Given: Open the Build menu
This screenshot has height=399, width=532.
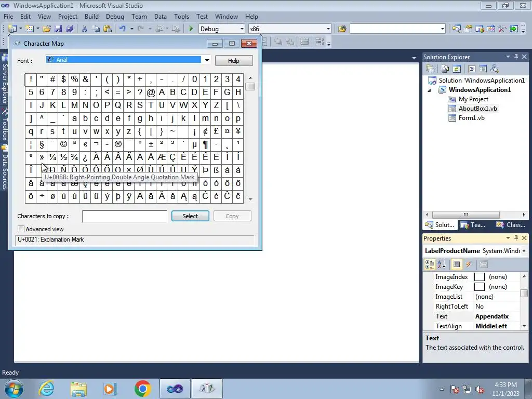Looking at the screenshot, I should (x=91, y=16).
